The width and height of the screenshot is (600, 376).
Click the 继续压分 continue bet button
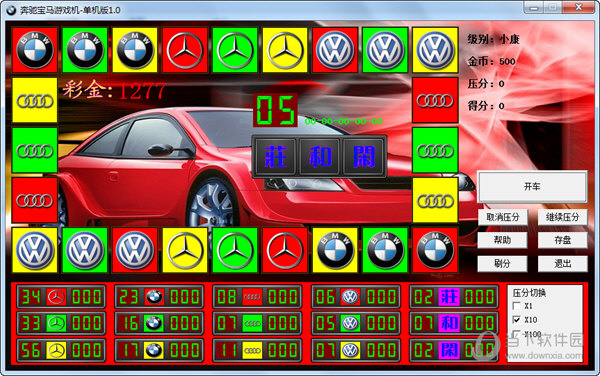click(x=562, y=217)
